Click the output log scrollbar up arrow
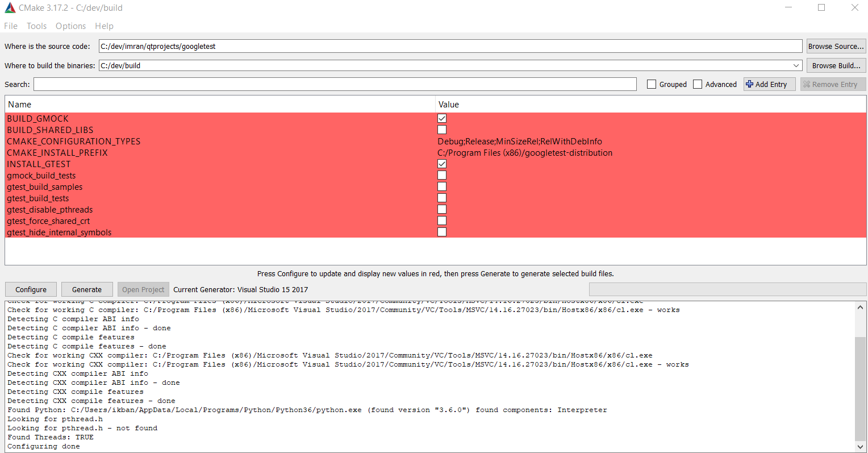 [861, 307]
